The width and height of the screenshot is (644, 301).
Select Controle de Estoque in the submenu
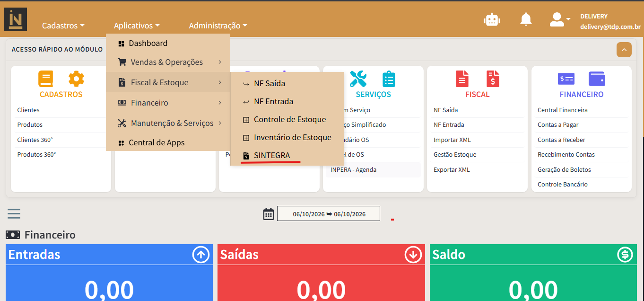coord(287,119)
